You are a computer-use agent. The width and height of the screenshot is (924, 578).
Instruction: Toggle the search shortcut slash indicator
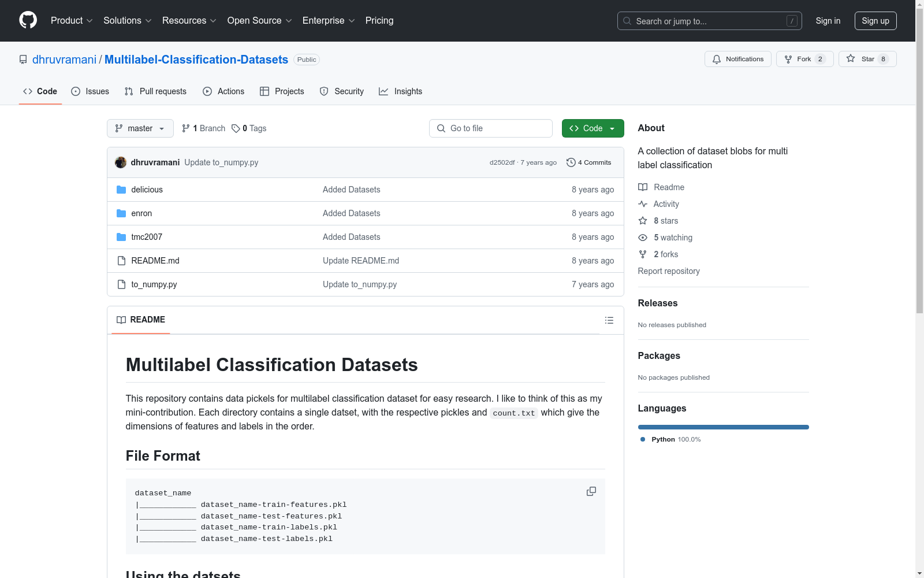(792, 21)
